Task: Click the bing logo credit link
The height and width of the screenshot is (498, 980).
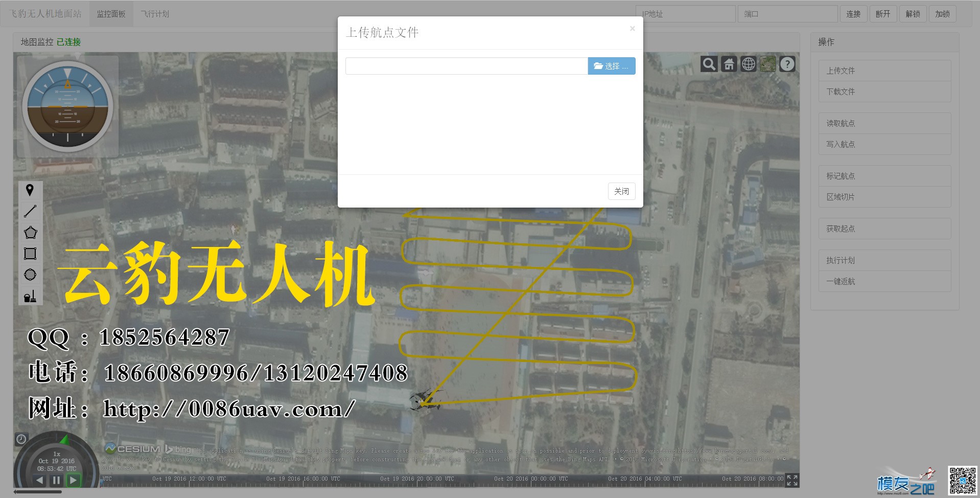Action: 178,449
